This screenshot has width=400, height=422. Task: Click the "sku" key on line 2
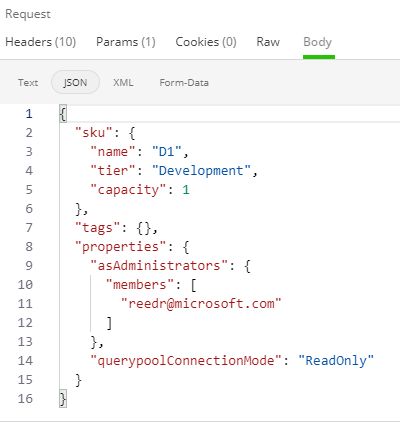point(94,133)
